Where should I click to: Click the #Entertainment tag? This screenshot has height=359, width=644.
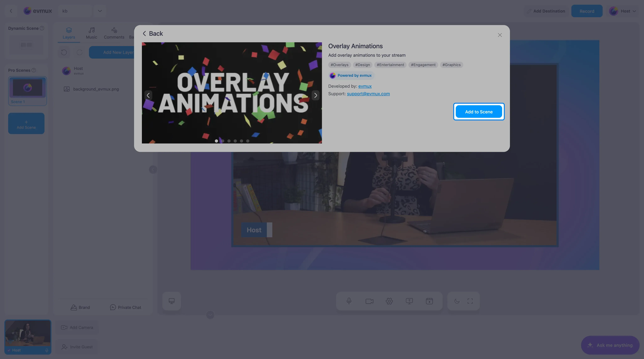tap(390, 65)
